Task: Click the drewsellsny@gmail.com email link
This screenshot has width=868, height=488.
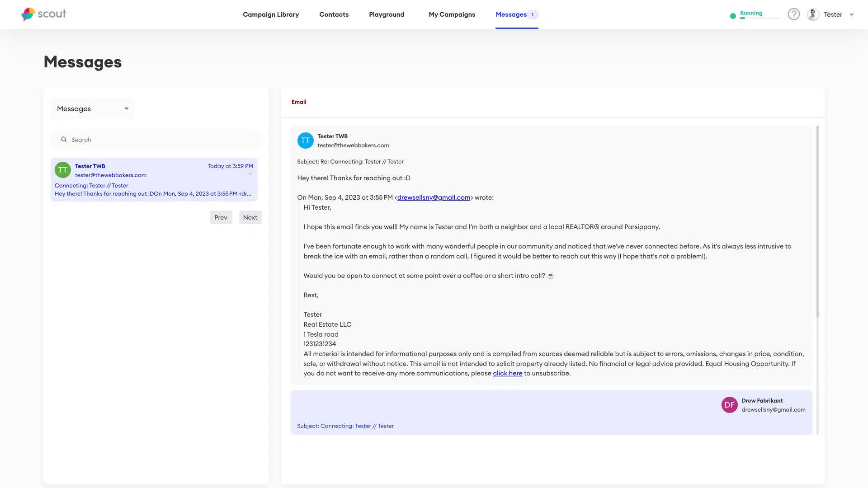Action: click(434, 197)
